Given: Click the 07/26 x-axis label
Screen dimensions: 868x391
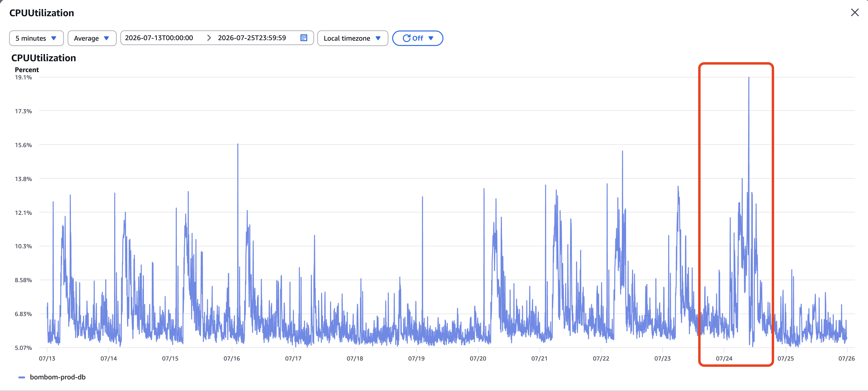Looking at the screenshot, I should tap(846, 358).
